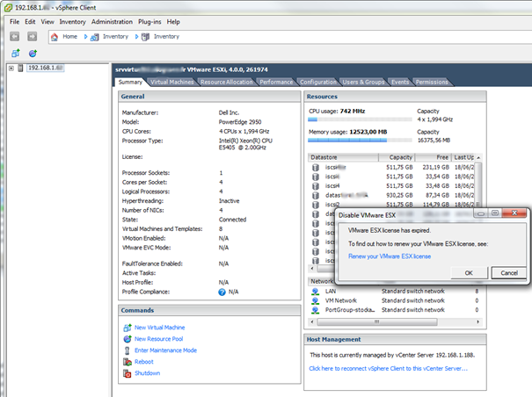
Task: Click the New Virtual Machine toolbar icon
Action: click(16, 54)
